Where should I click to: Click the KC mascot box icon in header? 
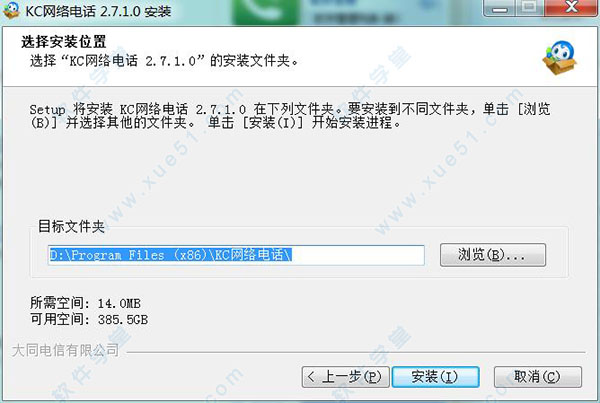[559, 58]
